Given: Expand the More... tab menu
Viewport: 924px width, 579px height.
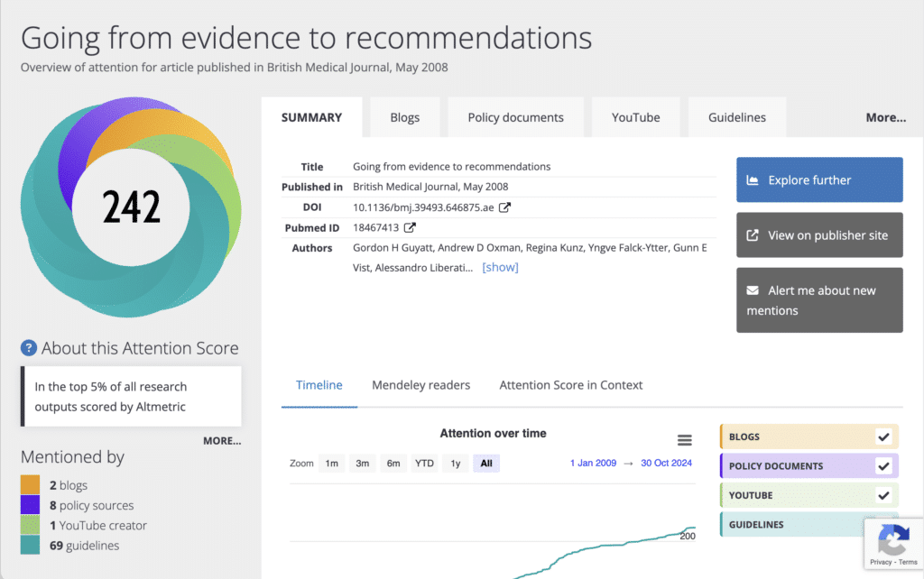Looking at the screenshot, I should click(x=885, y=117).
